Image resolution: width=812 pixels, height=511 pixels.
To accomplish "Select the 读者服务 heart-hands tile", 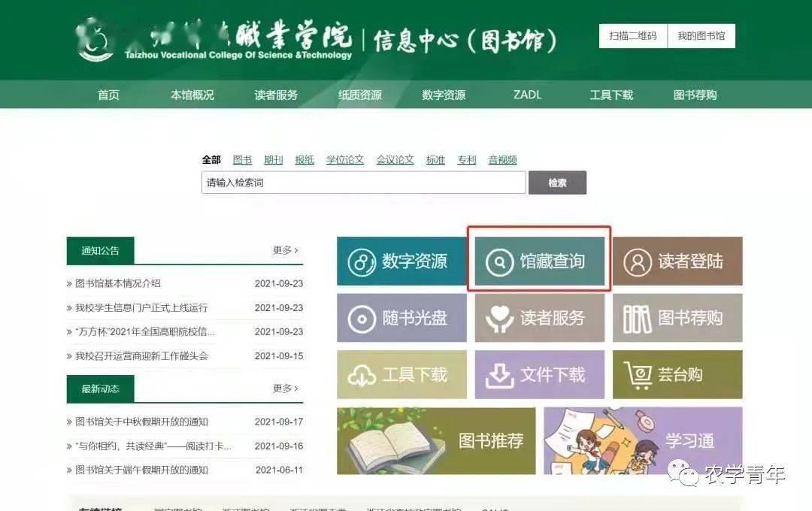I will click(539, 318).
